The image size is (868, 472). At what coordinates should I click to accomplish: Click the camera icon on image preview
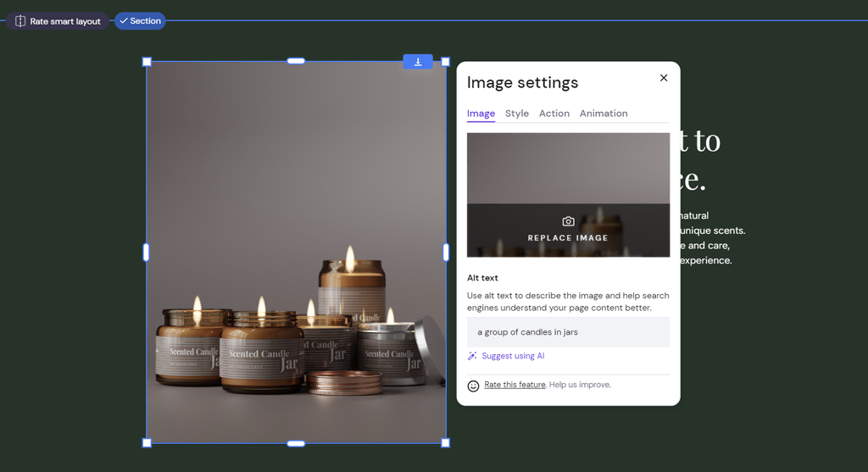pyautogui.click(x=568, y=221)
